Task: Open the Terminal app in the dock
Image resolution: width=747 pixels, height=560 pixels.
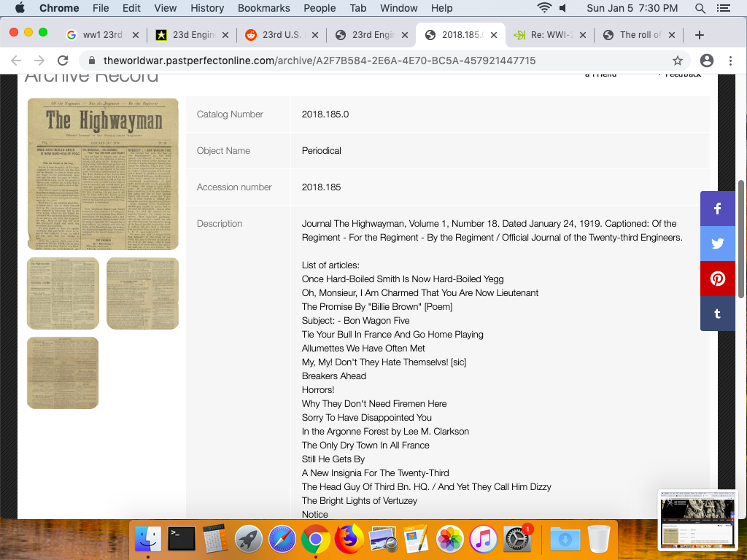Action: point(182,539)
